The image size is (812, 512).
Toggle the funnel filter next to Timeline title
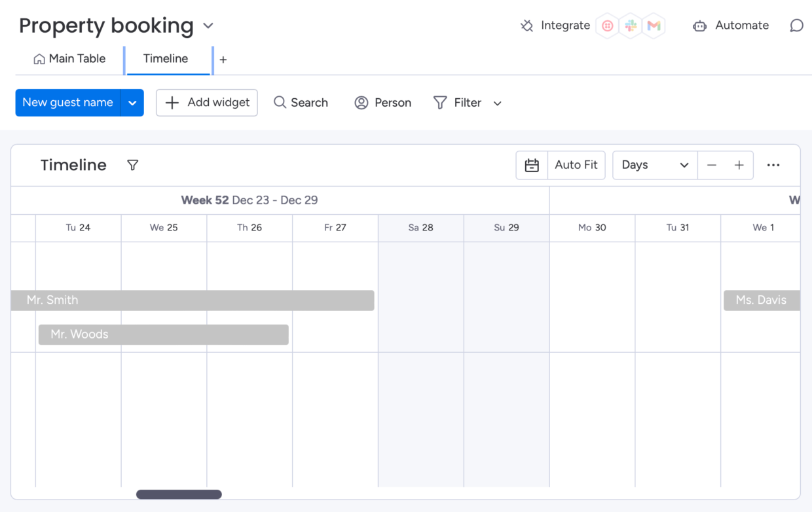click(132, 165)
